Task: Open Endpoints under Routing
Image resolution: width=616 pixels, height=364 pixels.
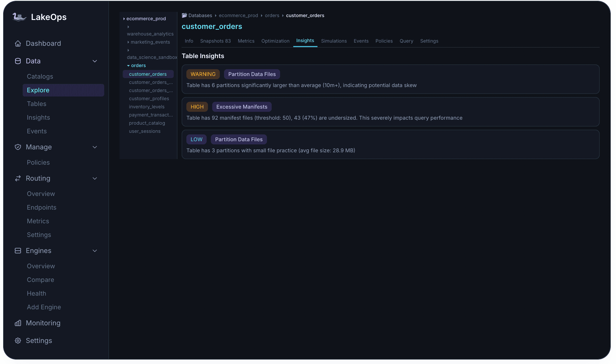Action: point(42,208)
